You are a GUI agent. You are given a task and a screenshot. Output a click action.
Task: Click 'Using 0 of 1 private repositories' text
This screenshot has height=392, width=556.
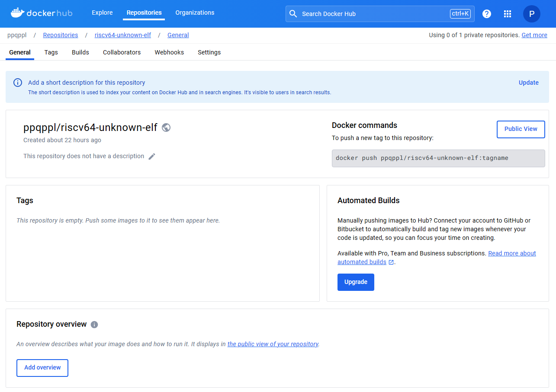pos(474,35)
